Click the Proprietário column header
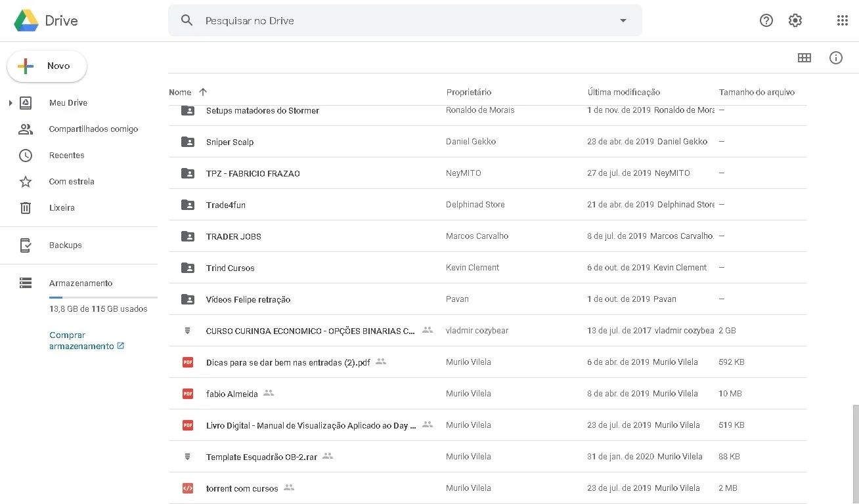This screenshot has height=504, width=859. pyautogui.click(x=469, y=93)
